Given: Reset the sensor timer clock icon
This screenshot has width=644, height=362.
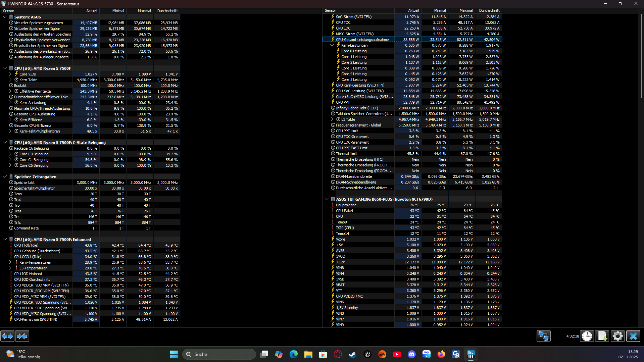Looking at the screenshot, I should pos(587,336).
